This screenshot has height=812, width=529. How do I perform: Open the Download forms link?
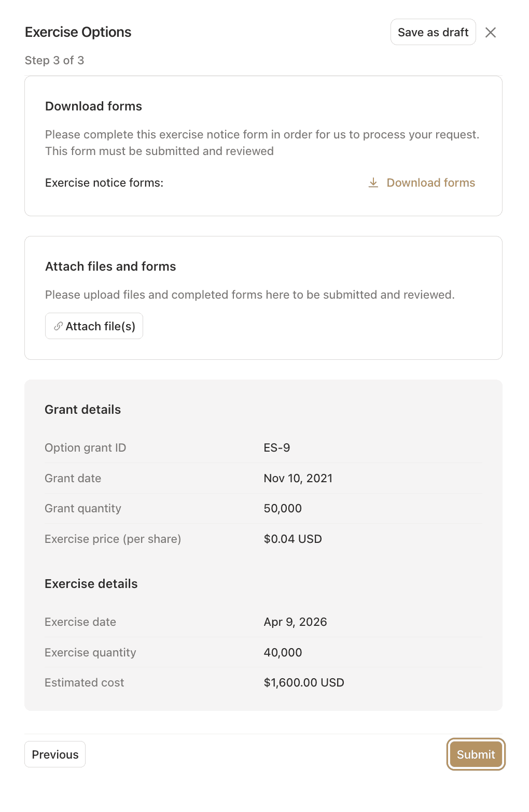[x=430, y=183]
